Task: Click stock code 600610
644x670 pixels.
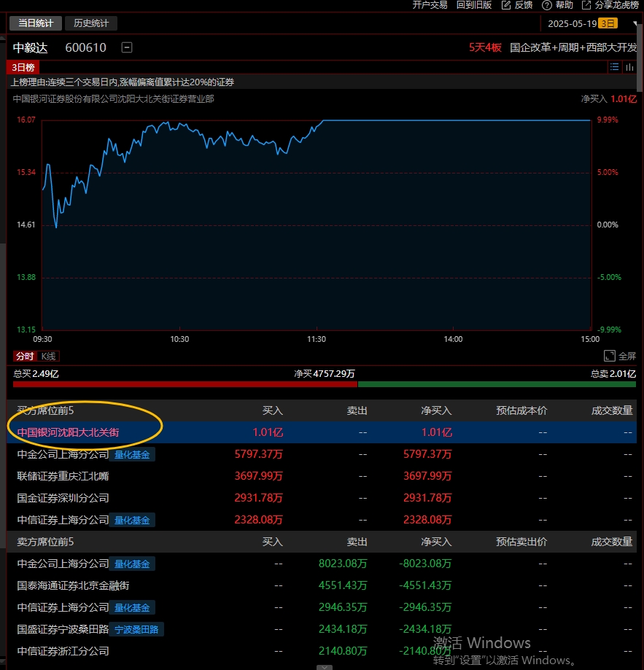Action: point(85,47)
